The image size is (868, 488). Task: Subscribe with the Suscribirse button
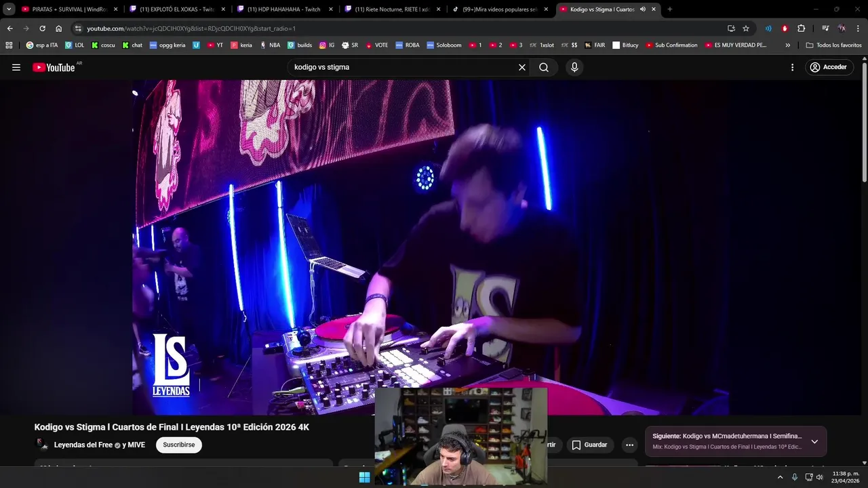(x=179, y=445)
